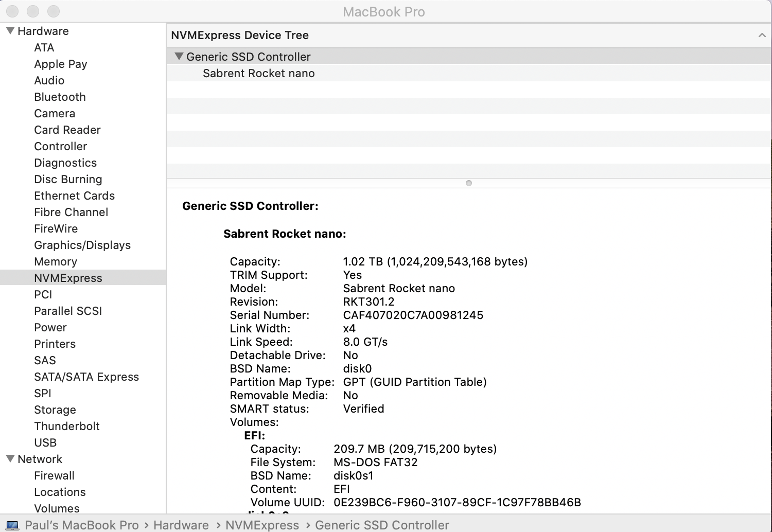Collapse the Hardware section triangle
The width and height of the screenshot is (772, 532).
[x=10, y=31]
